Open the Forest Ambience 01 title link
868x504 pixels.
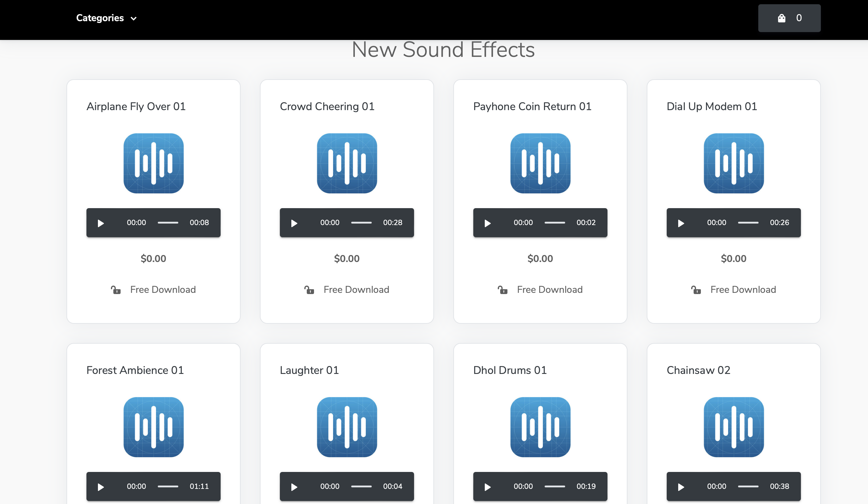tap(135, 370)
